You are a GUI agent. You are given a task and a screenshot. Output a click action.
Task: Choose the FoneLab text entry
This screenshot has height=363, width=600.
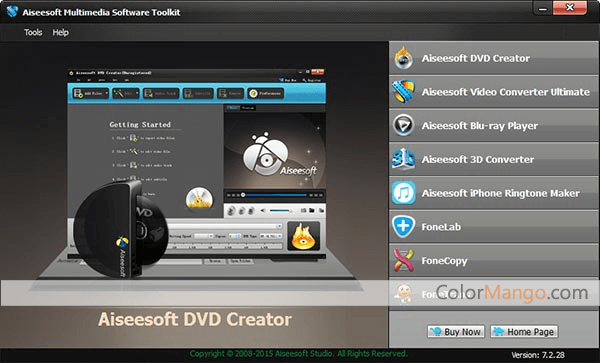tap(441, 227)
